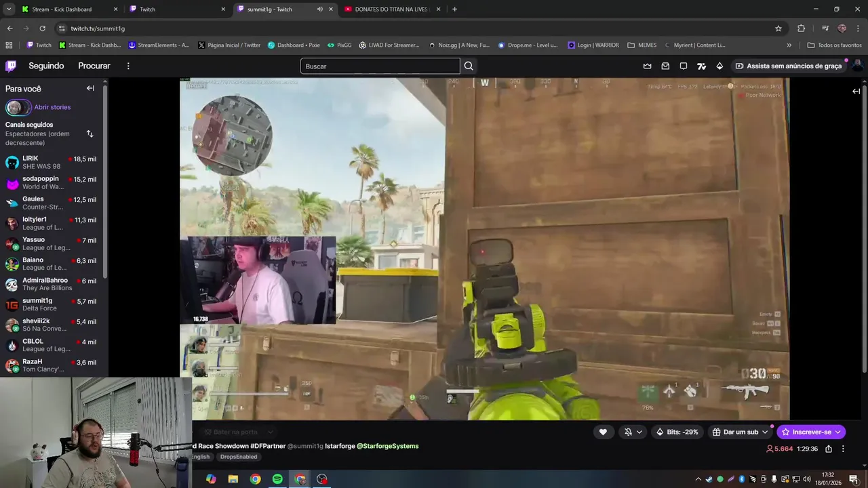
Task: Click the English tag
Action: (x=200, y=457)
